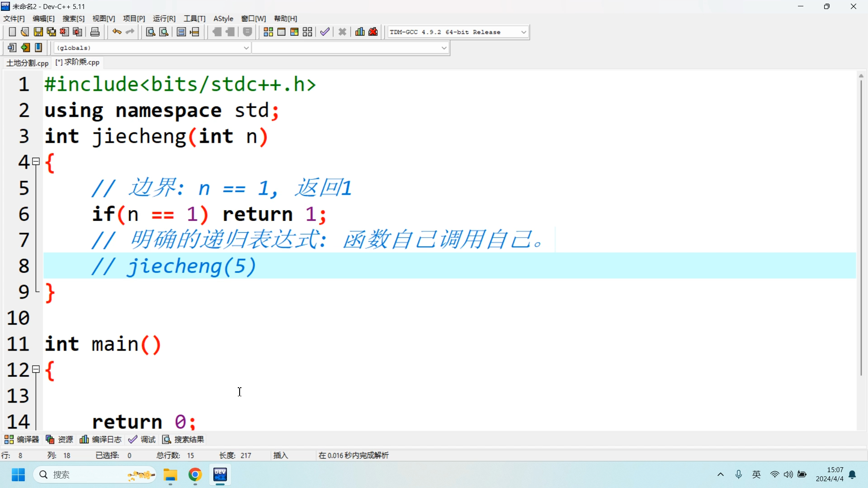Open the empty function list dropdown

(443, 48)
